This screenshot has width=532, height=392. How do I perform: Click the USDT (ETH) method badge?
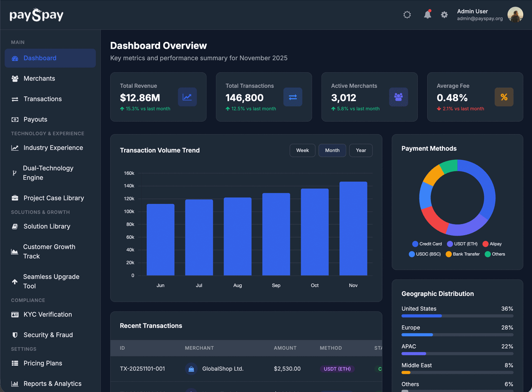point(337,369)
